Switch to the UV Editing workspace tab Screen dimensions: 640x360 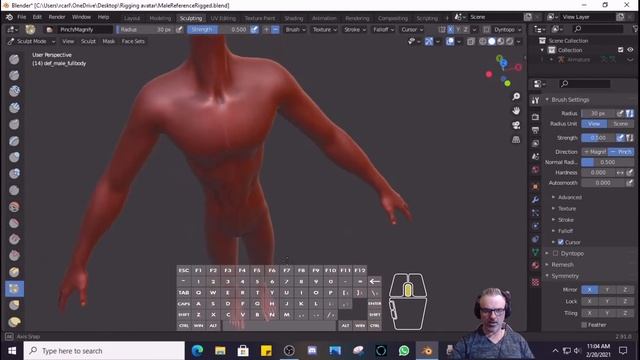point(223,18)
